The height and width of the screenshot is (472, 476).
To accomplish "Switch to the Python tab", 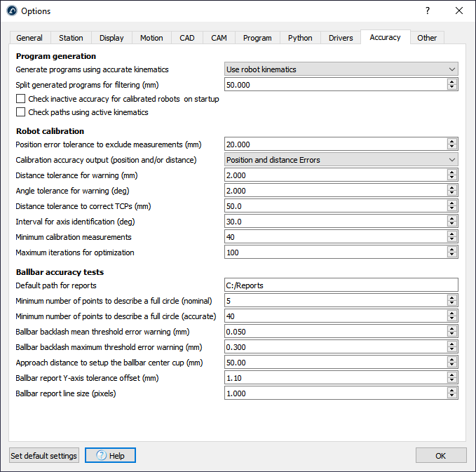I will [300, 38].
